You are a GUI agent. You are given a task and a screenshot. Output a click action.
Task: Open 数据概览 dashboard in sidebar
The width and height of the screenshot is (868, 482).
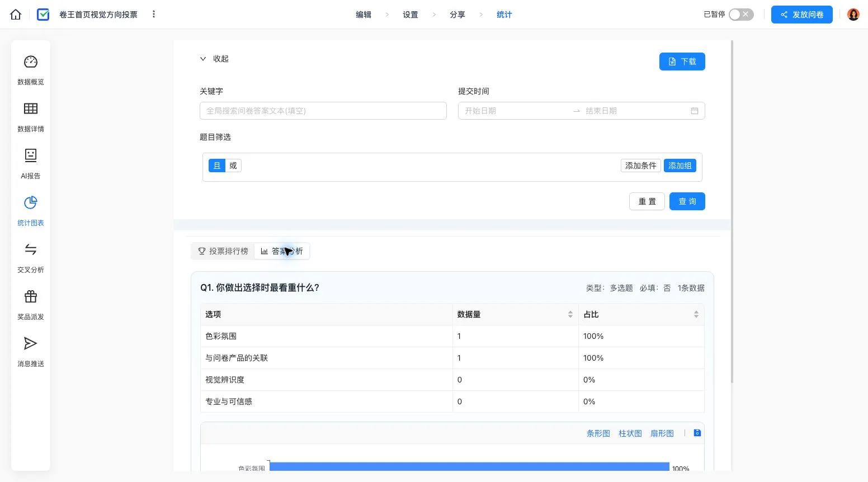tap(31, 69)
